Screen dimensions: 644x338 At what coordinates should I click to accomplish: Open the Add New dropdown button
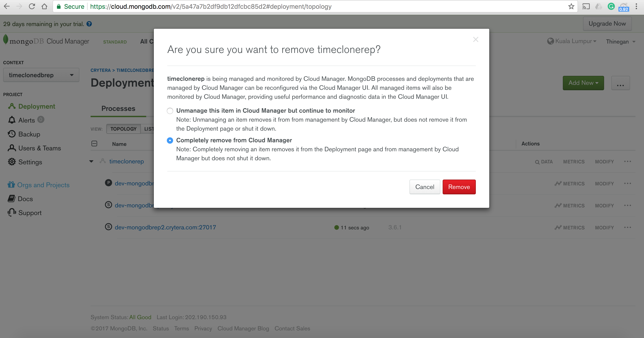(x=583, y=83)
